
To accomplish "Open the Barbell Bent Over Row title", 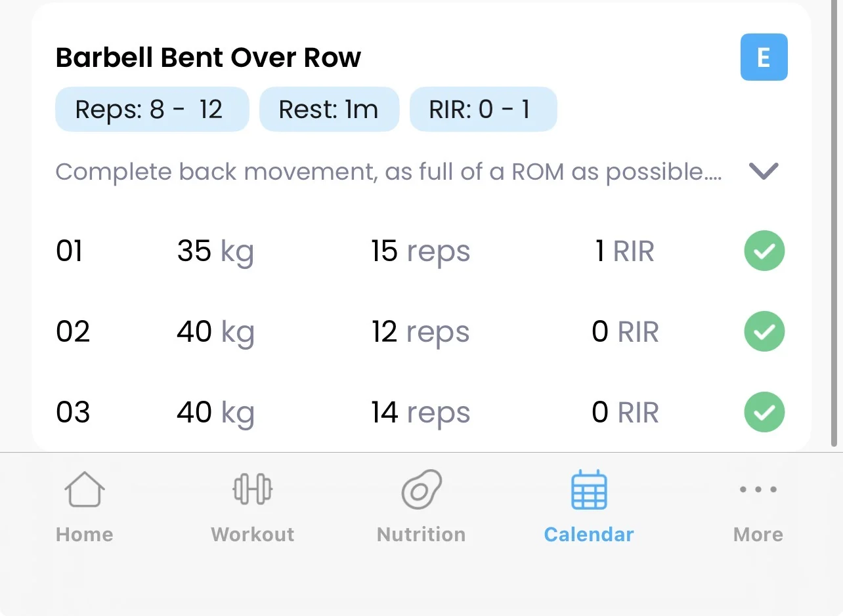I will (x=208, y=58).
